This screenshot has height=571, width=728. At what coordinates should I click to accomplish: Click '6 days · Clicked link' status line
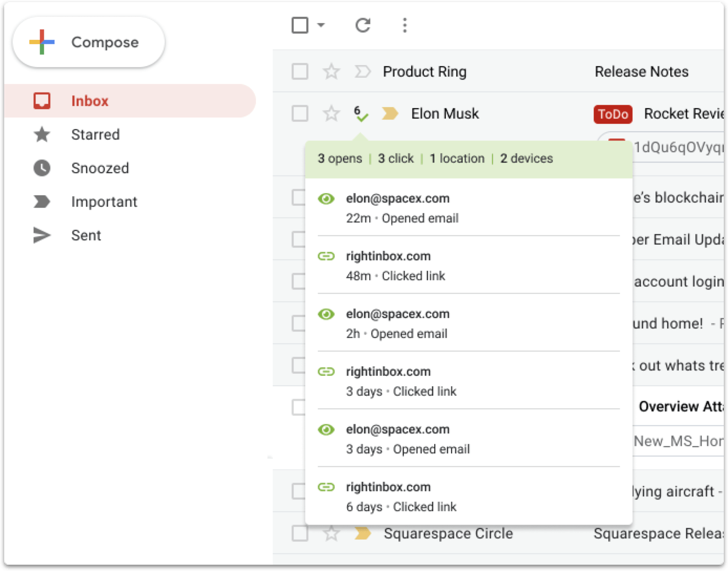[401, 507]
